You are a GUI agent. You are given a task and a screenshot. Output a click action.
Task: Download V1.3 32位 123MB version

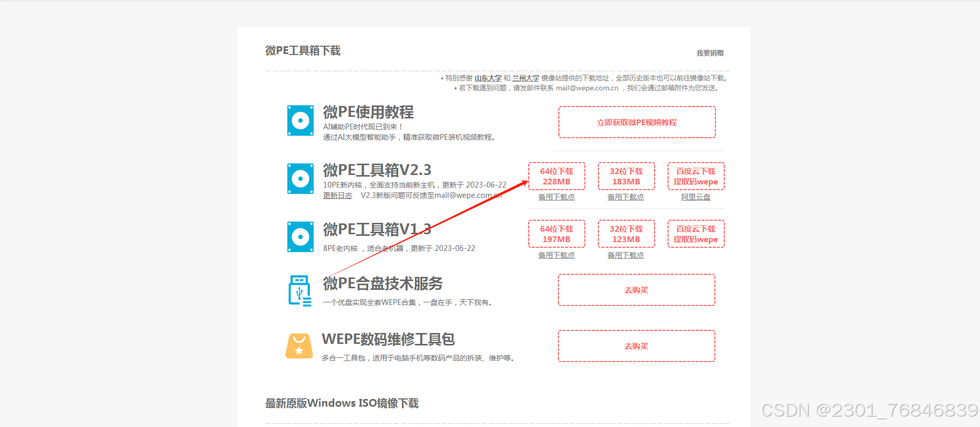click(x=626, y=234)
